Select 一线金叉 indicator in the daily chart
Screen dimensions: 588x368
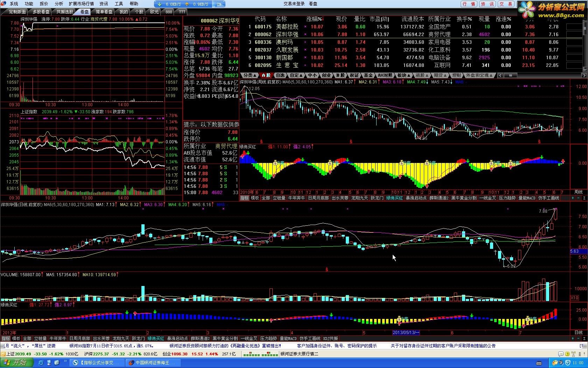point(249,339)
